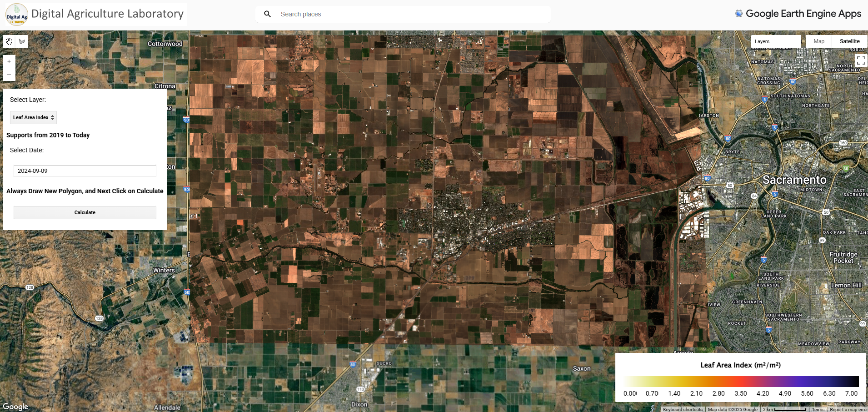Switch to Satellite view
The width and height of the screenshot is (868, 412).
click(x=850, y=41)
